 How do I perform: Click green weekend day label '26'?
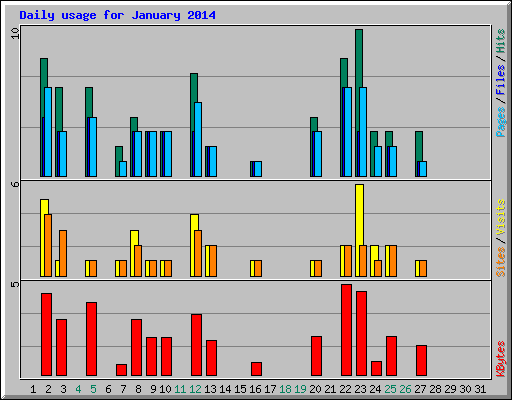[405, 389]
